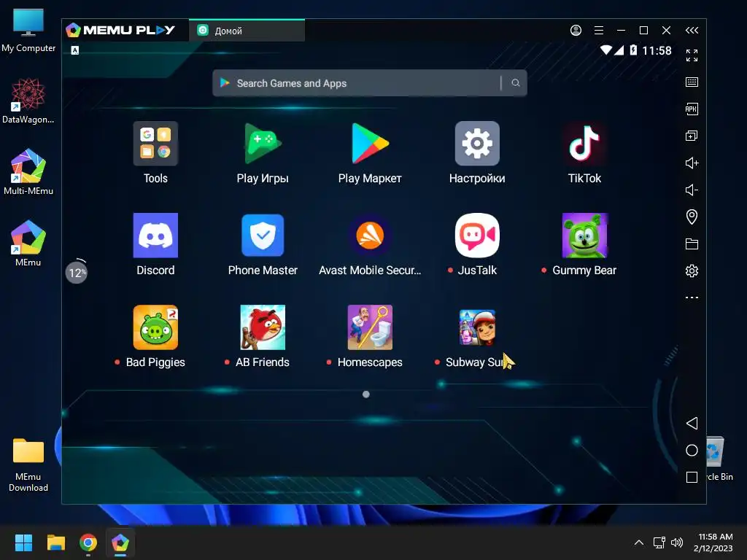Viewport: 747px width, 560px height.
Task: Click the MEmu taskbar icon
Action: click(120, 542)
